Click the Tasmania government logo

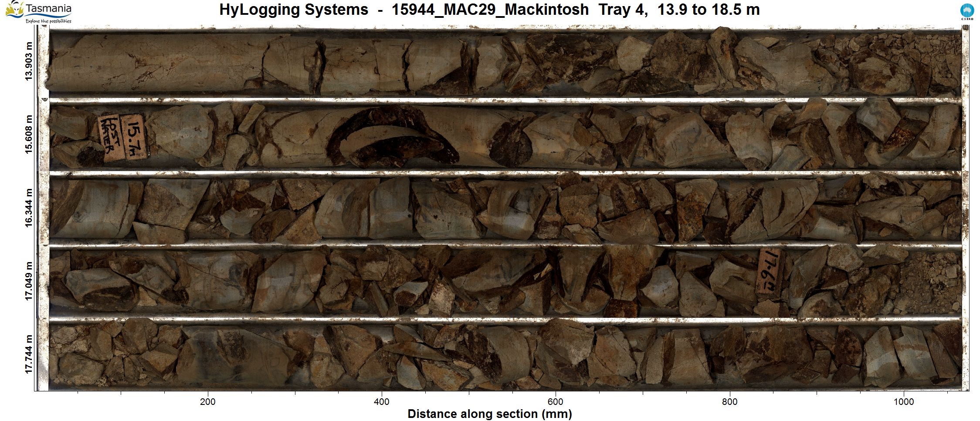point(38,12)
